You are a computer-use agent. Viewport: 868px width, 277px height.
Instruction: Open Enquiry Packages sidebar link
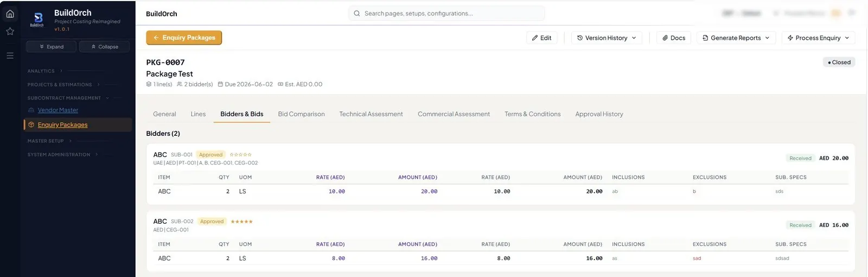pos(62,125)
